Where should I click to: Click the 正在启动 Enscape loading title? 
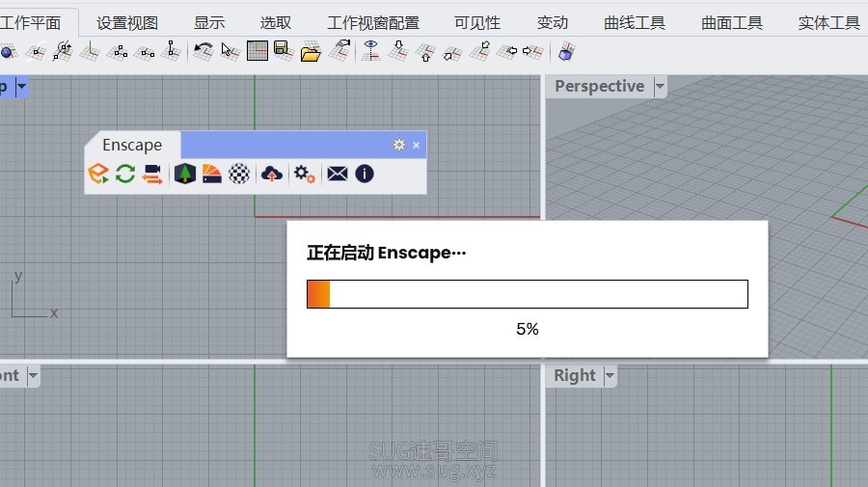387,253
